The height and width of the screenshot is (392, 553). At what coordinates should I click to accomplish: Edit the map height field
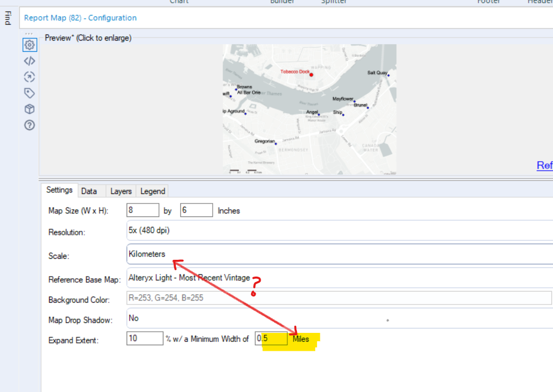point(196,210)
